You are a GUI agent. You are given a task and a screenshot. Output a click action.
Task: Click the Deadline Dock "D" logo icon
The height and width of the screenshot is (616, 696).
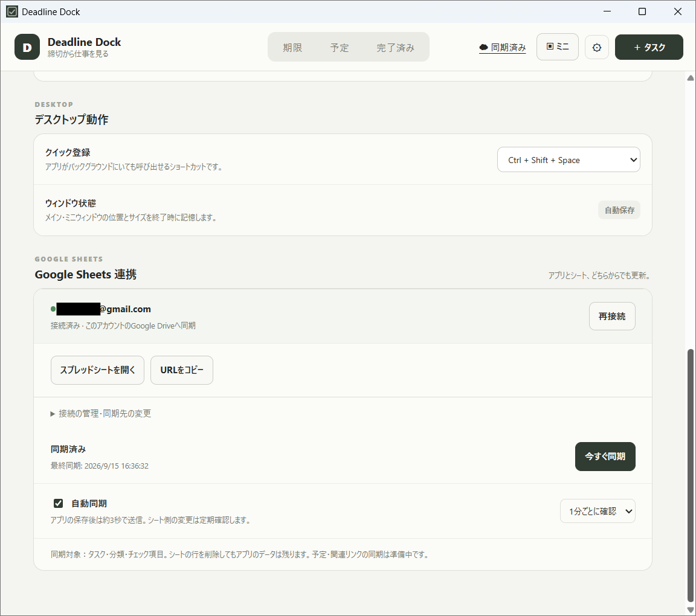[27, 47]
